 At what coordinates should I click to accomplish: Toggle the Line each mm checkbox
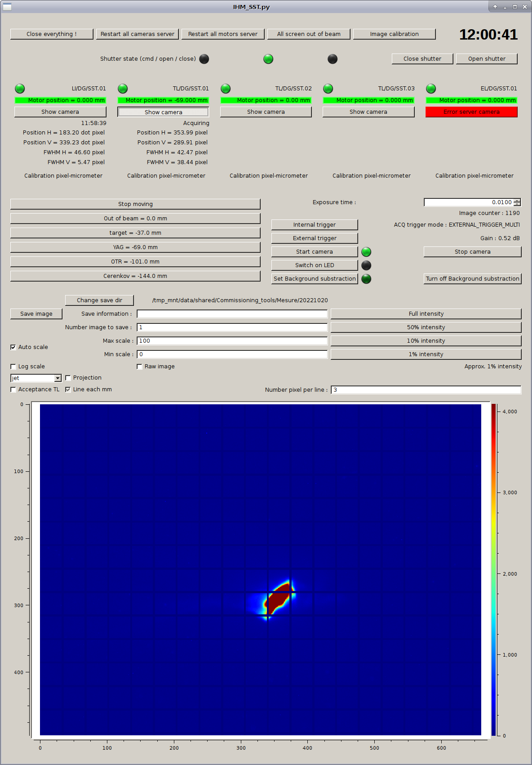68,389
